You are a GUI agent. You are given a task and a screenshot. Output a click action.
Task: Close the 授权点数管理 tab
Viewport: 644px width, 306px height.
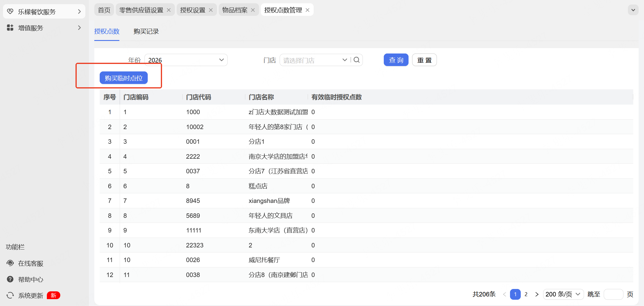[x=307, y=10]
